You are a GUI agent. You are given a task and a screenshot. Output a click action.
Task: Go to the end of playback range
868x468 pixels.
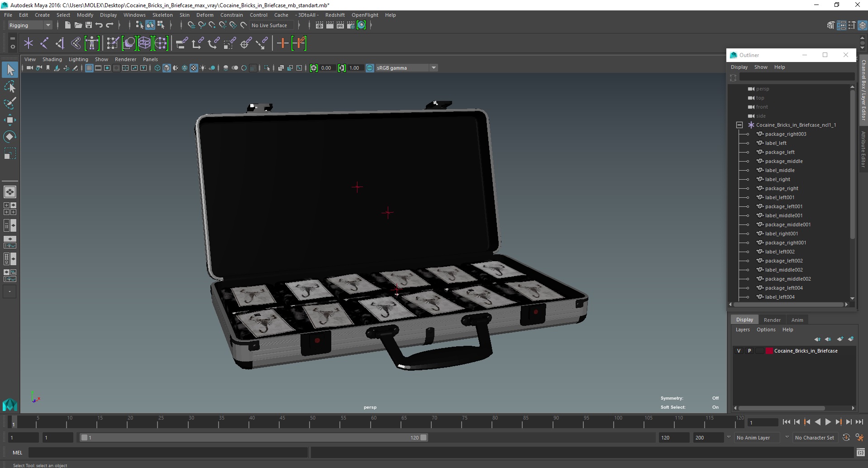click(859, 422)
